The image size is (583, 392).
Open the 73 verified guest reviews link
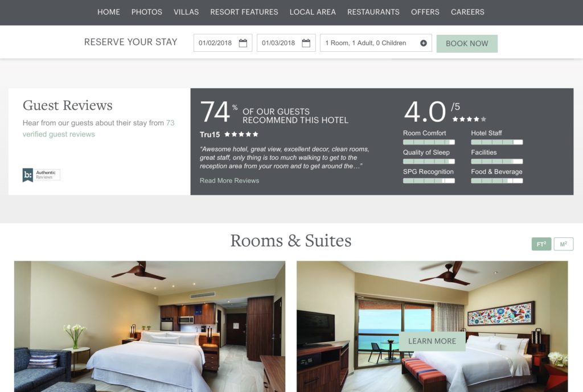coord(98,129)
